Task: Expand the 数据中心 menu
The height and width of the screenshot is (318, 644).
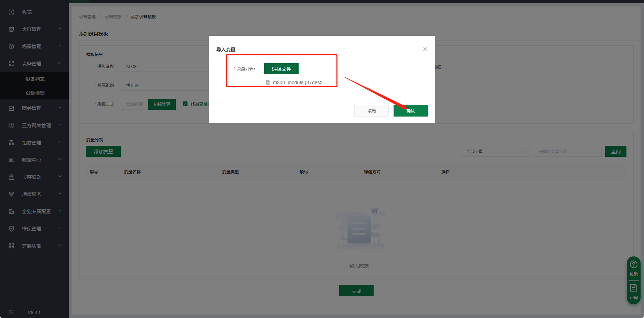Action: 60,159
